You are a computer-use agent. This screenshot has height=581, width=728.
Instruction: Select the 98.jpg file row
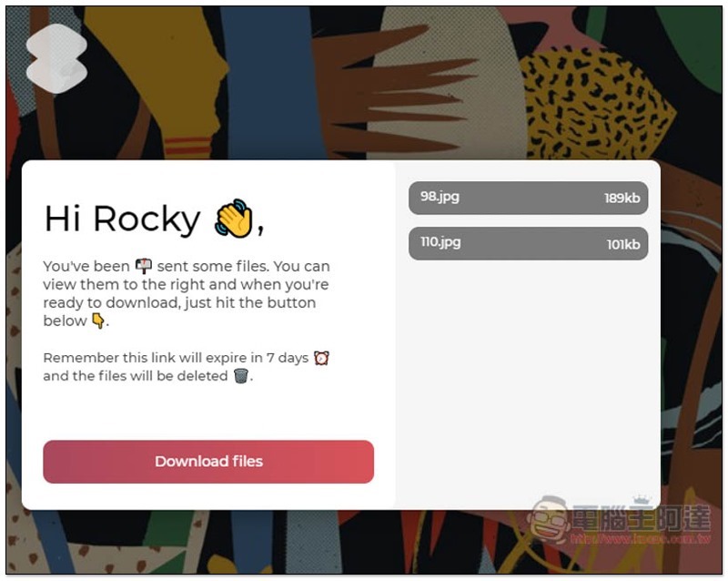(529, 198)
